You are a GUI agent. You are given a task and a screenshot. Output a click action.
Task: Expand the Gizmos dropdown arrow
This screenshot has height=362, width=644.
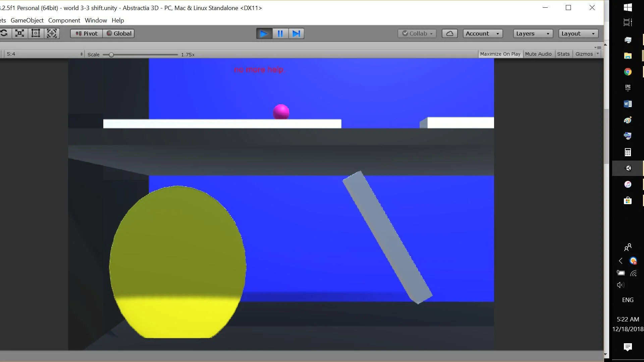(598, 54)
